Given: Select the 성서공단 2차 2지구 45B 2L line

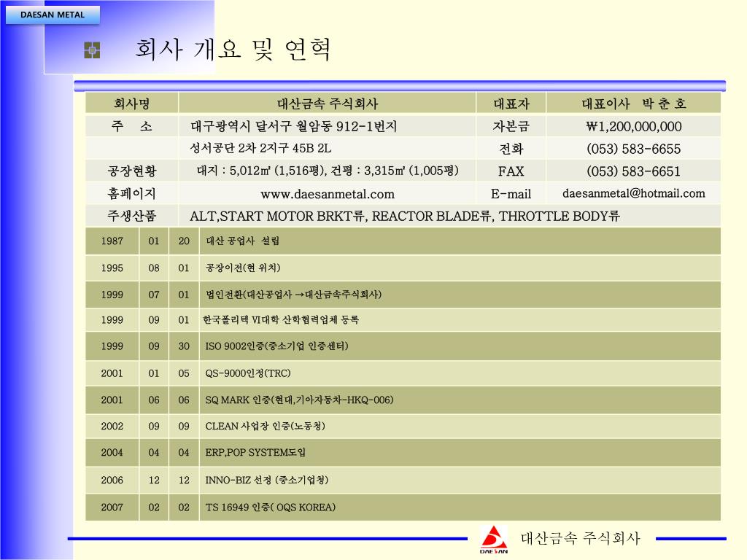Looking at the screenshot, I should (260, 148).
